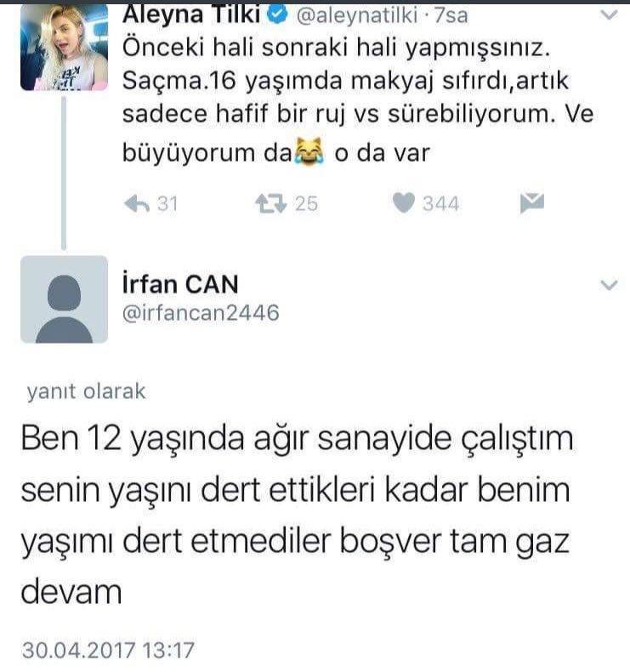View the 344 likes count
Image resolution: width=630 pixels, height=672 pixels.
tap(440, 203)
